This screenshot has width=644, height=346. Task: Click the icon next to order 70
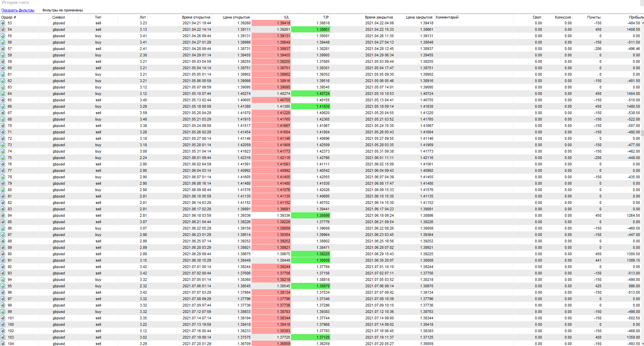(3, 126)
